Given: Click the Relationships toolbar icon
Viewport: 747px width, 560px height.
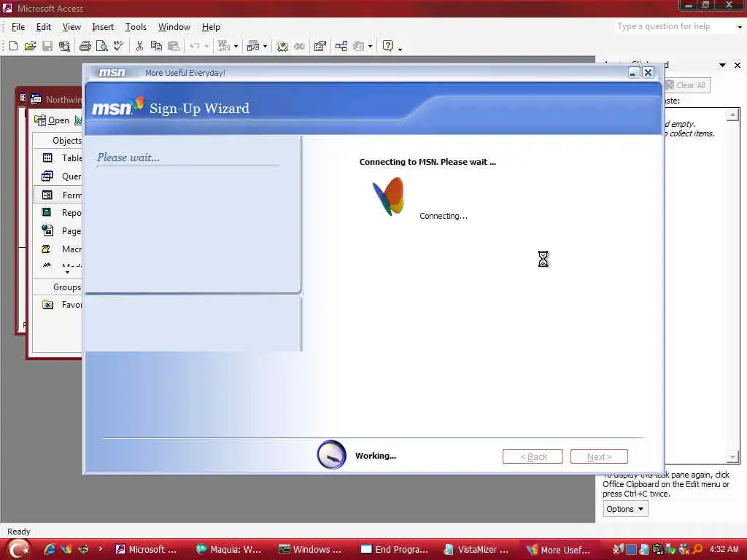Looking at the screenshot, I should (x=341, y=46).
